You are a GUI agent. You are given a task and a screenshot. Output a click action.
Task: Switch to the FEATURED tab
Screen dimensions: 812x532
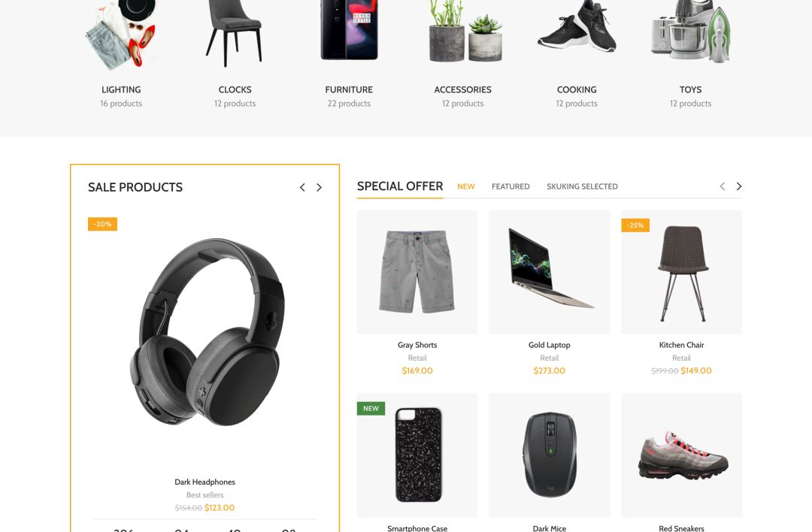click(x=511, y=186)
